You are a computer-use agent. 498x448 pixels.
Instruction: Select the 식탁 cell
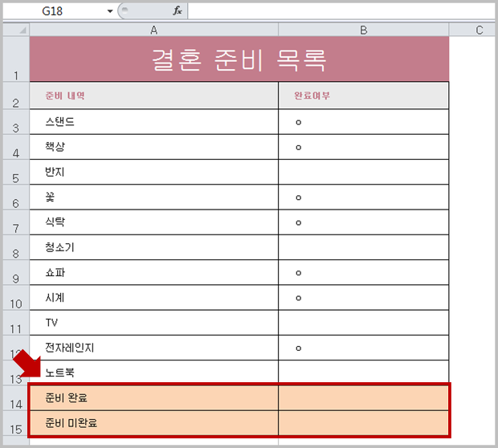[x=153, y=222]
